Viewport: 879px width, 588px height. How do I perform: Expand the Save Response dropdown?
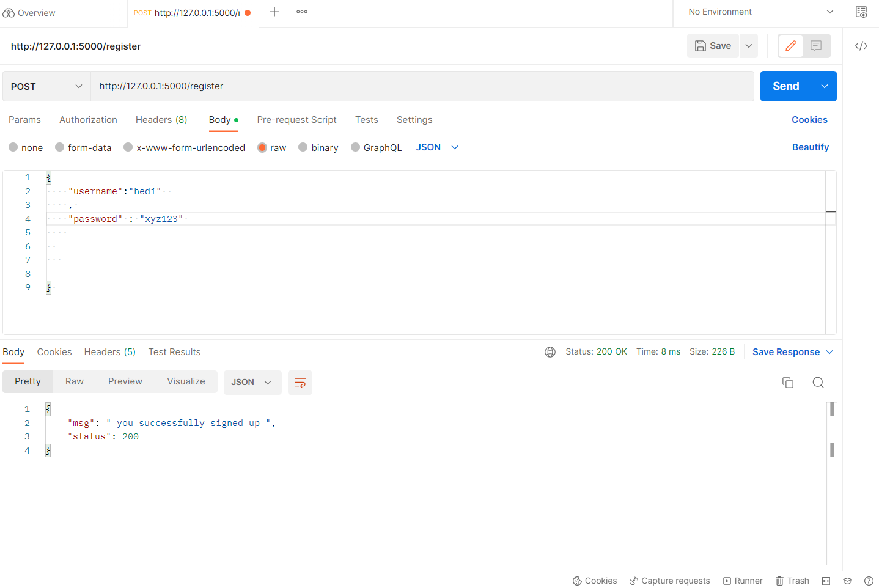tap(829, 351)
